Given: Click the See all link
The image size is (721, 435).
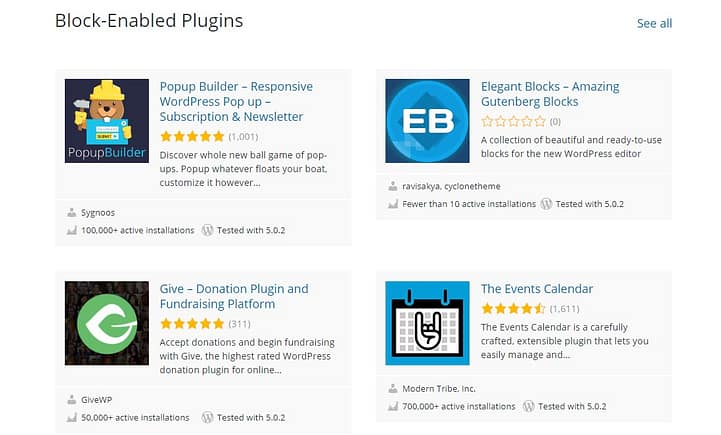Looking at the screenshot, I should point(654,23).
